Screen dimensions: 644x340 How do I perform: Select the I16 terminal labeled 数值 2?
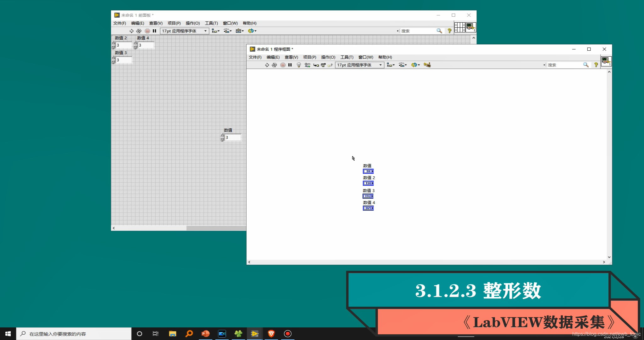368,183
